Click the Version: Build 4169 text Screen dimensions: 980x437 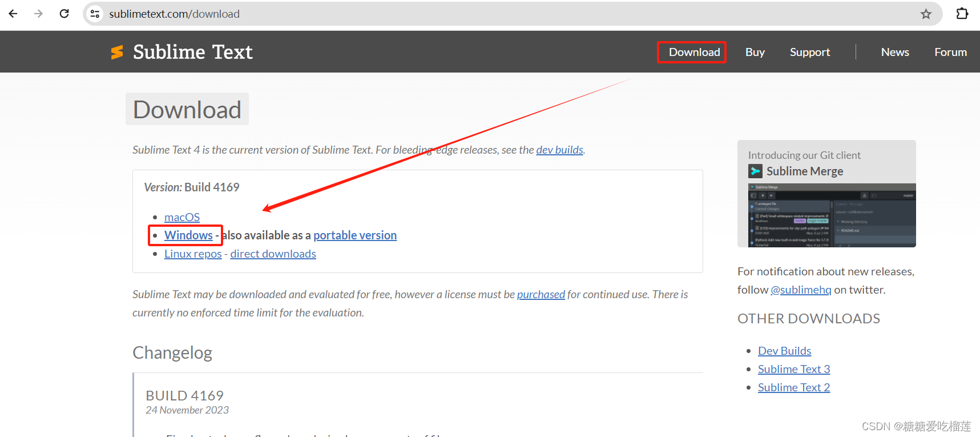coord(192,187)
